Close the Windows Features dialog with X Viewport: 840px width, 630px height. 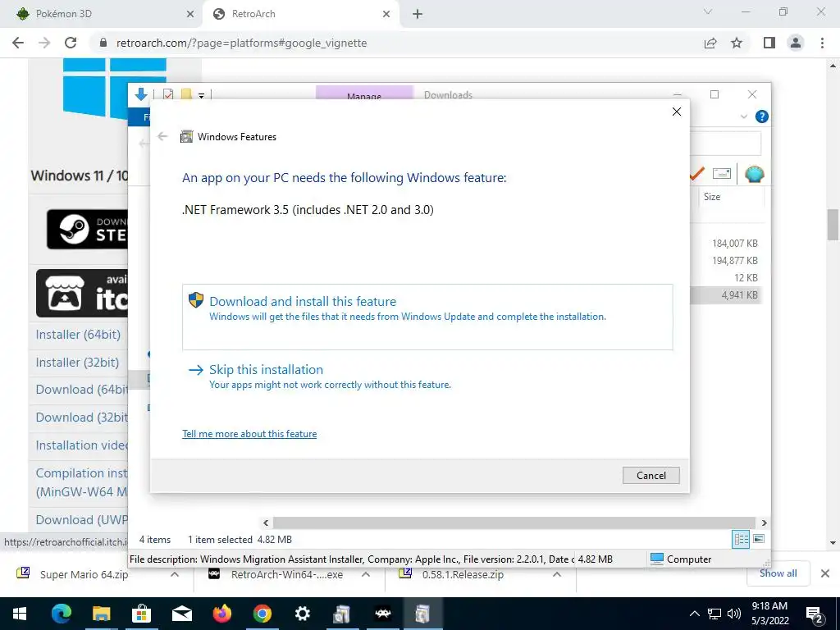click(x=677, y=112)
